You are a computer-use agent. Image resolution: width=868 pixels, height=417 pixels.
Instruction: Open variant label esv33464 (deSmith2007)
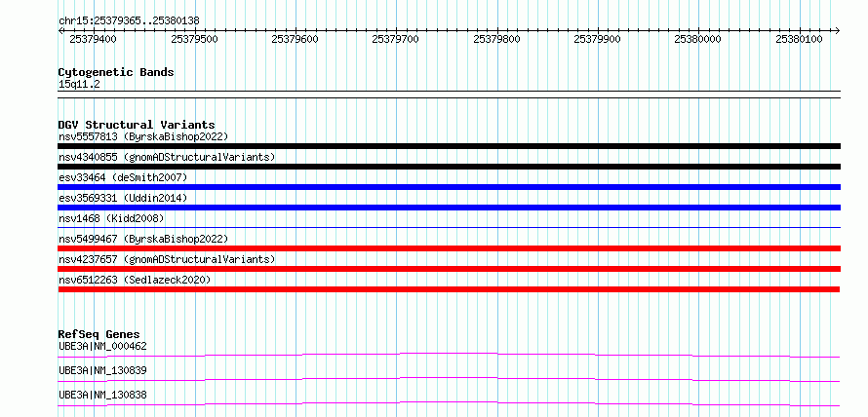click(x=123, y=177)
